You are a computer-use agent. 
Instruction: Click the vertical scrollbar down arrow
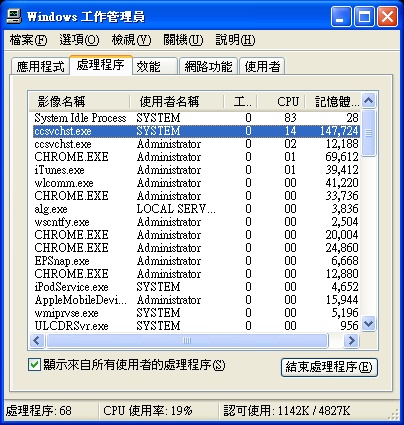point(369,323)
